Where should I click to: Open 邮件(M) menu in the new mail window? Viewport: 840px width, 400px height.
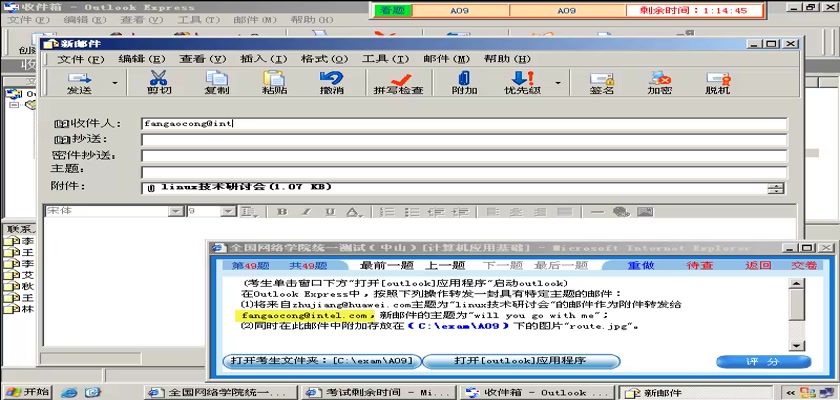(446, 59)
